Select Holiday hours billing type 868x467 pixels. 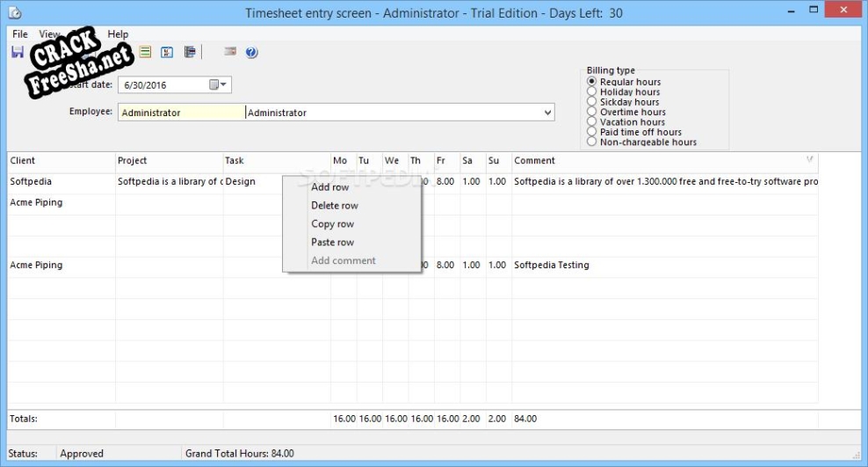(592, 91)
